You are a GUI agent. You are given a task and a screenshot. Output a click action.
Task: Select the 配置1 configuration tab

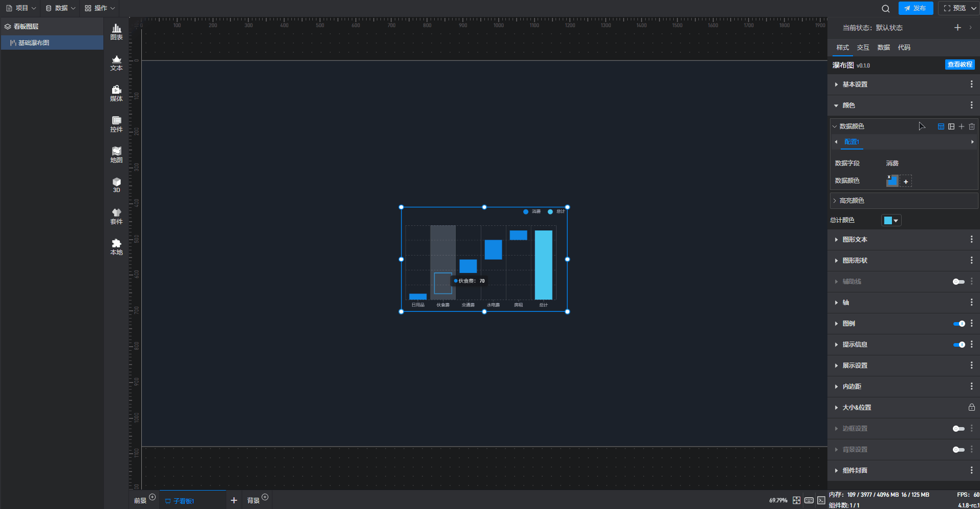pos(852,142)
